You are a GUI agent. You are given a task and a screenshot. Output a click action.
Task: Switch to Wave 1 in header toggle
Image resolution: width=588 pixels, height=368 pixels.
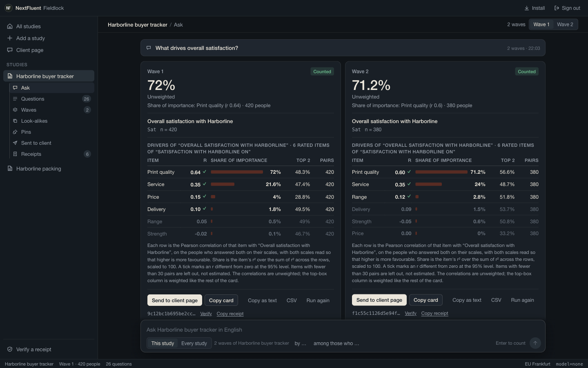[541, 25]
